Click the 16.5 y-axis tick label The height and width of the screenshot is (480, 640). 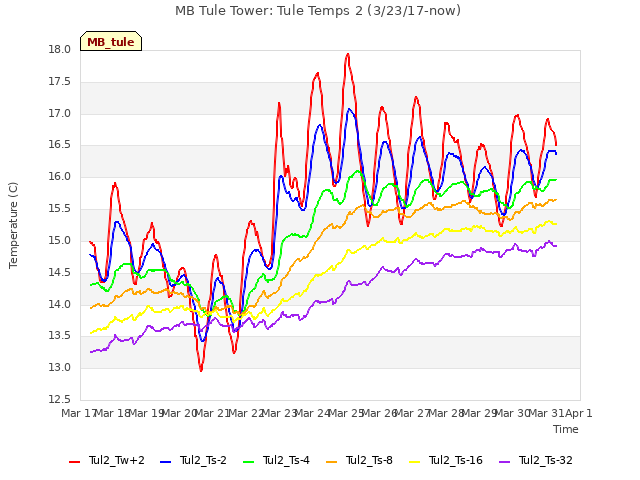pyautogui.click(x=60, y=145)
